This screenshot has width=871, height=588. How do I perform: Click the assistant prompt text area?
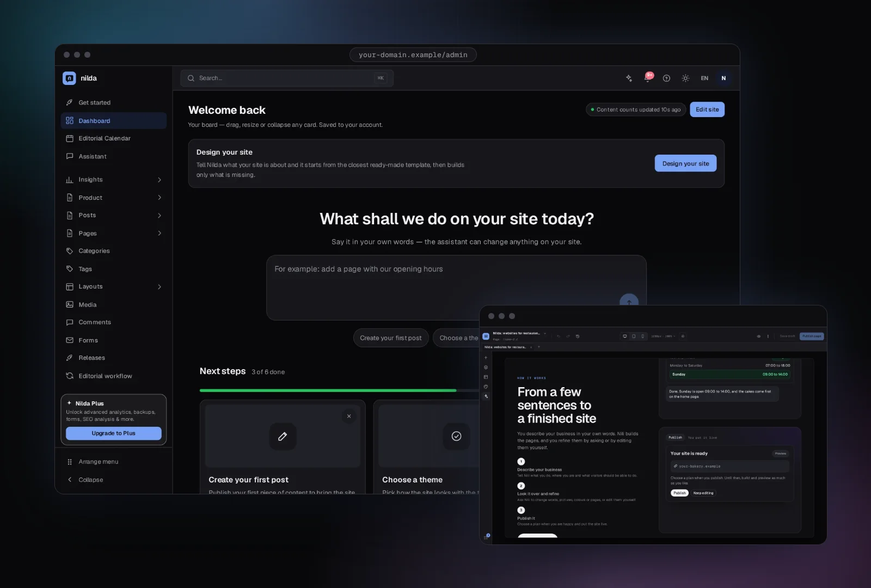[456, 287]
